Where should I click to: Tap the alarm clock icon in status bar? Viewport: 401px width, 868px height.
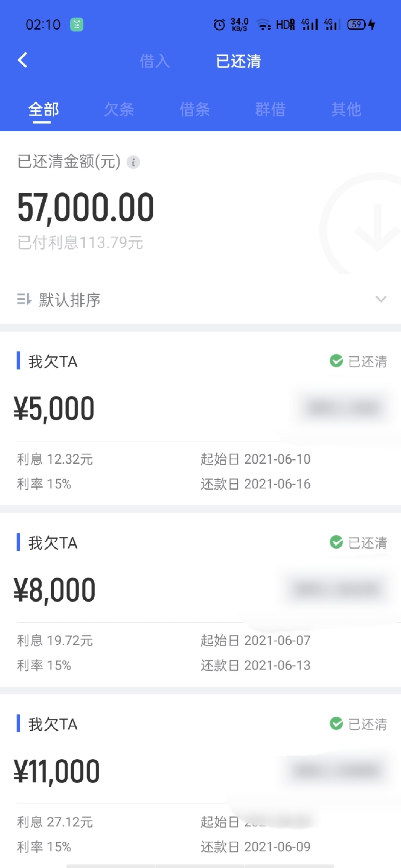[219, 24]
